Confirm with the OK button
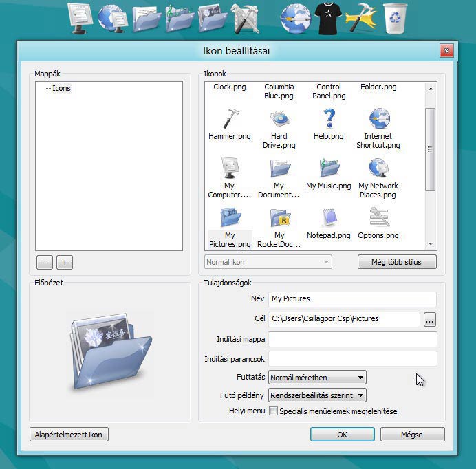Screen dimensions: 476x469 342,435
